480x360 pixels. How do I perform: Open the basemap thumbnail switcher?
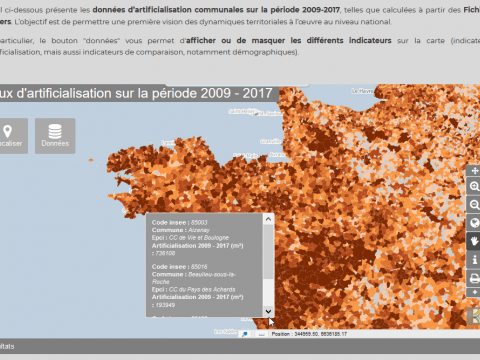pos(475,316)
